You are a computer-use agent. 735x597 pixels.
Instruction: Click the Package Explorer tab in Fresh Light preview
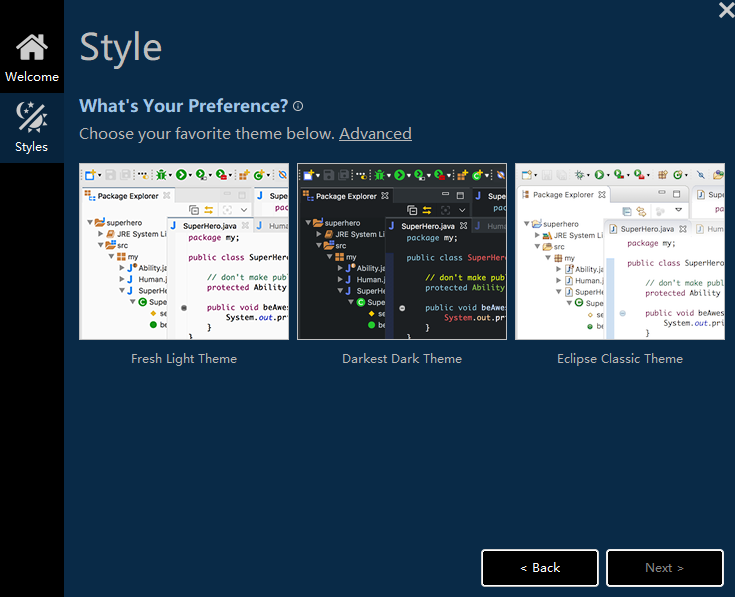pos(128,195)
